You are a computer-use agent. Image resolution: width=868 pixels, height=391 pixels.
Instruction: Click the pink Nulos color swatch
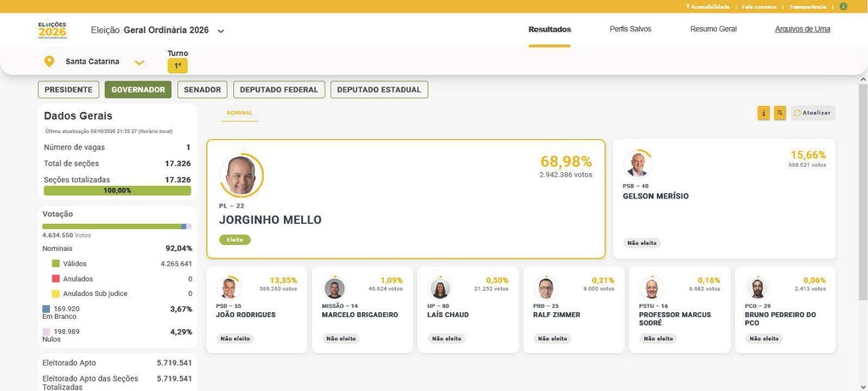tap(47, 332)
